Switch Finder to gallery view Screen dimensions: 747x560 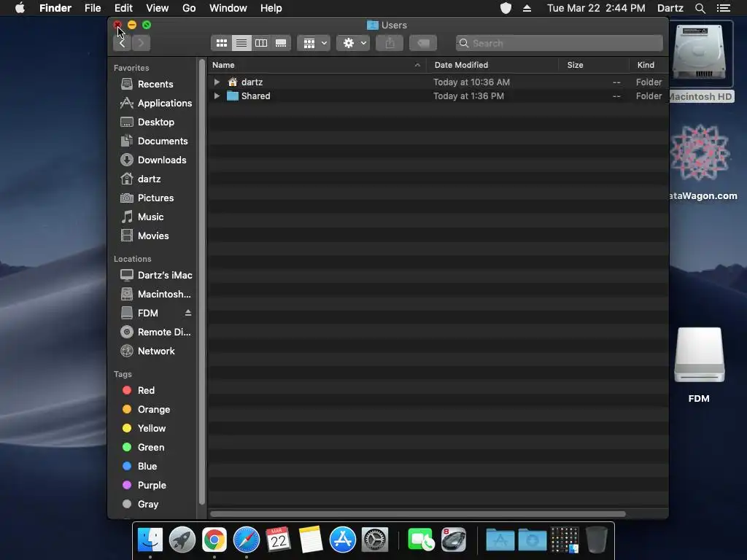281,43
